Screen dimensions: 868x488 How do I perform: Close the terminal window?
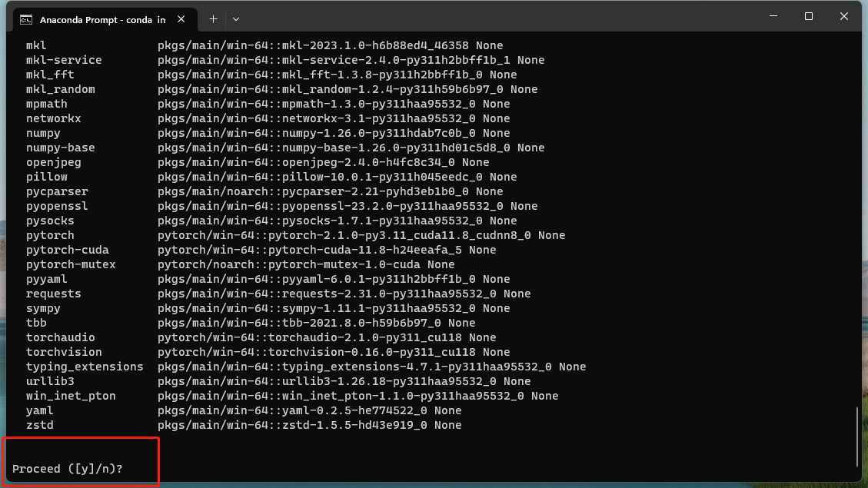click(x=843, y=17)
